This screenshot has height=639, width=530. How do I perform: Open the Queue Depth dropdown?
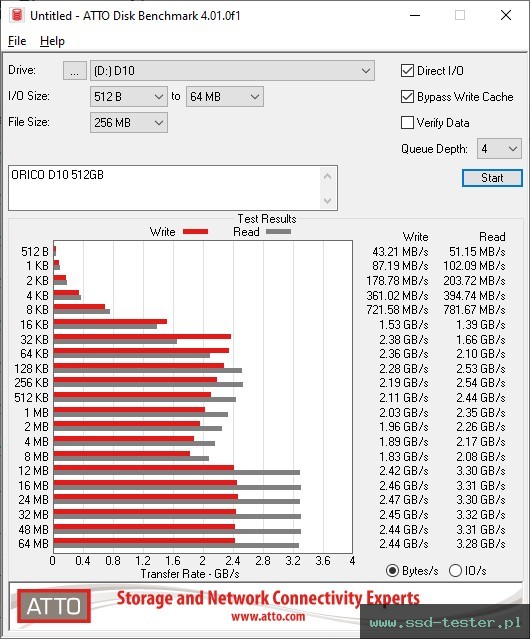point(499,149)
